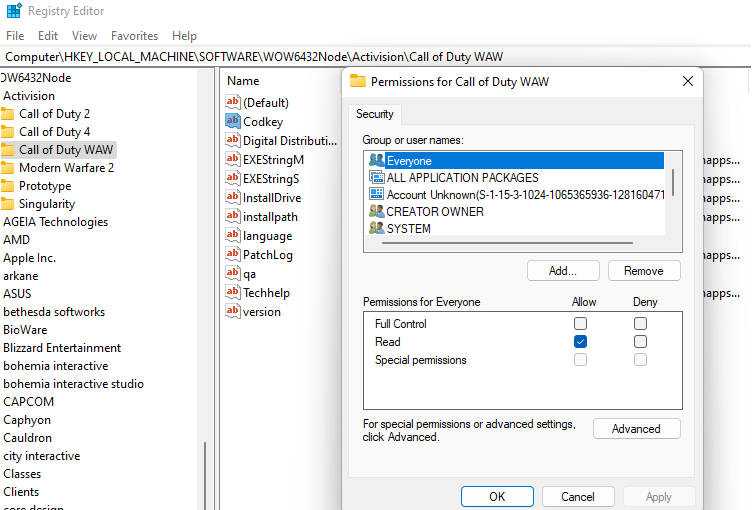
Task: Open the View menu
Action: click(x=84, y=36)
